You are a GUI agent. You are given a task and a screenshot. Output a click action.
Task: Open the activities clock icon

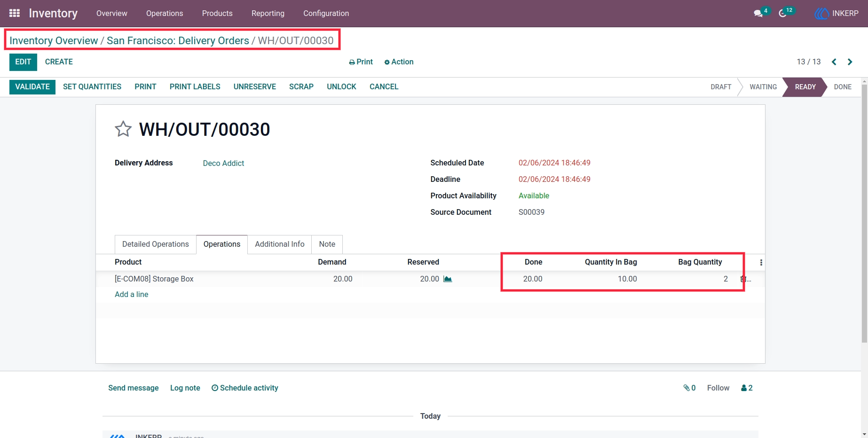pos(782,13)
